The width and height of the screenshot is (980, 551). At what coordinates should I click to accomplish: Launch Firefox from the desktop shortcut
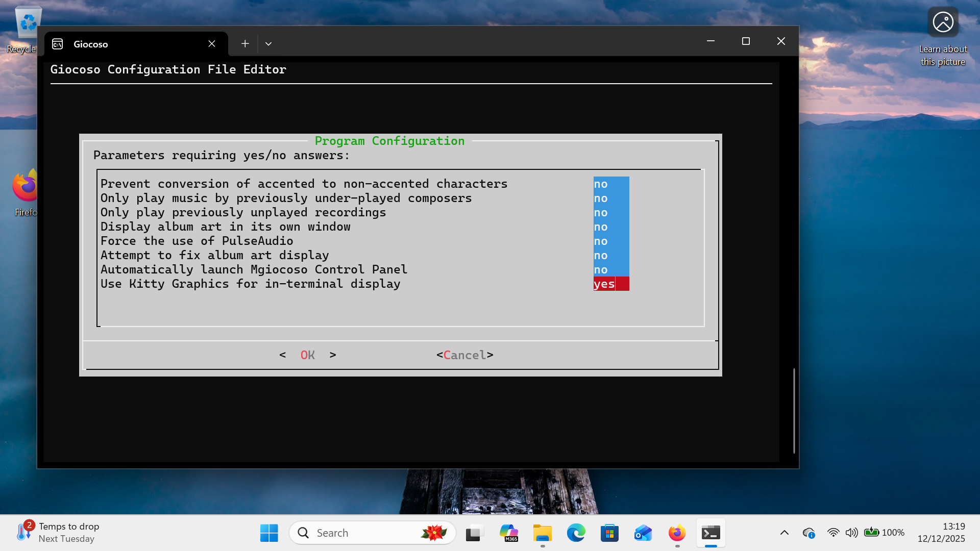(x=23, y=186)
